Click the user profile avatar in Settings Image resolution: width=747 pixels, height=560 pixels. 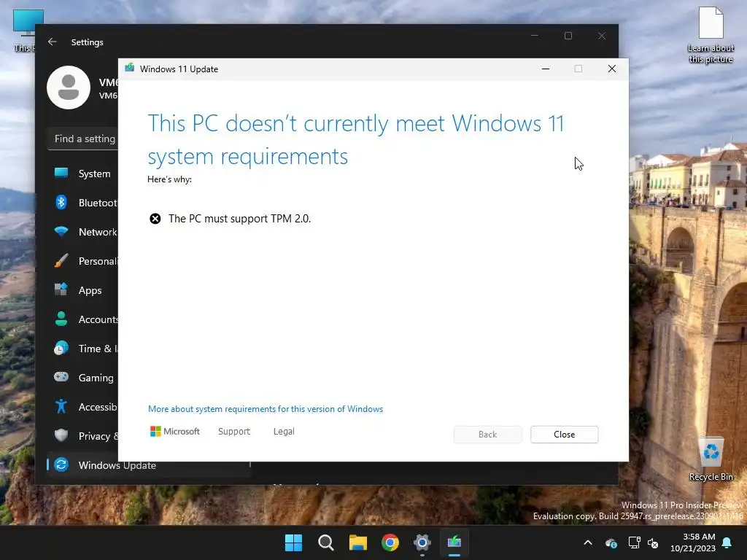pos(69,87)
